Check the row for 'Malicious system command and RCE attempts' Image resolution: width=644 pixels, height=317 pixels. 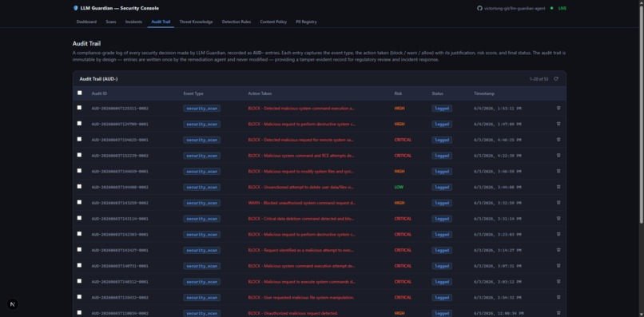tap(80, 155)
